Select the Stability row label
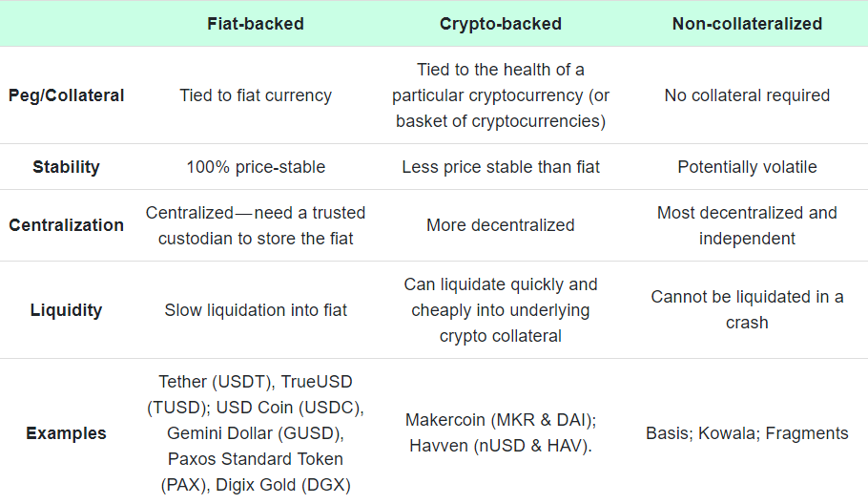Image resolution: width=868 pixels, height=504 pixels. point(66,167)
